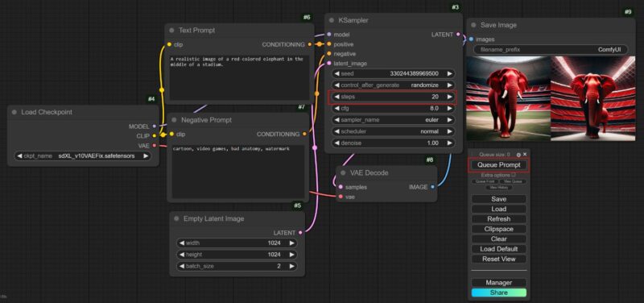Image resolution: width=644 pixels, height=303 pixels.
Task: Collapse the KSampler node with its title dot
Action: (x=332, y=20)
